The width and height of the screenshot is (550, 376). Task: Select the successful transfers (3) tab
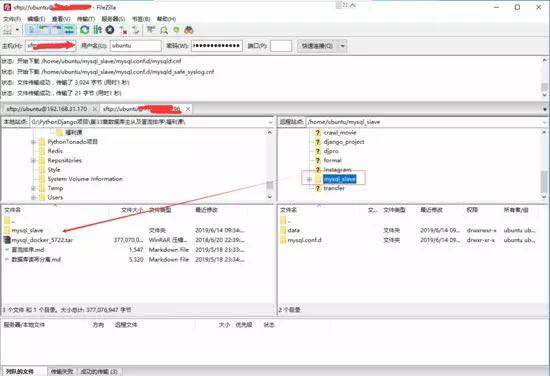tap(99, 371)
